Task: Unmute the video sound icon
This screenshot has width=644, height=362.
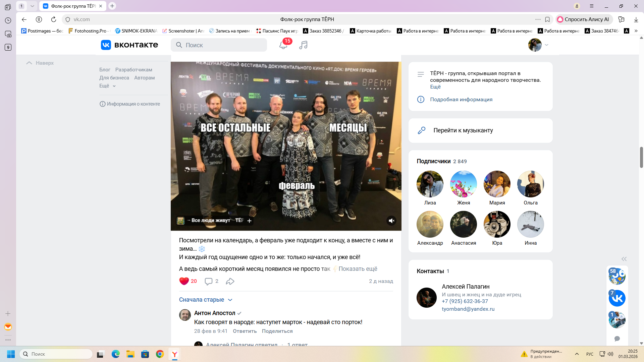Action: pyautogui.click(x=391, y=221)
